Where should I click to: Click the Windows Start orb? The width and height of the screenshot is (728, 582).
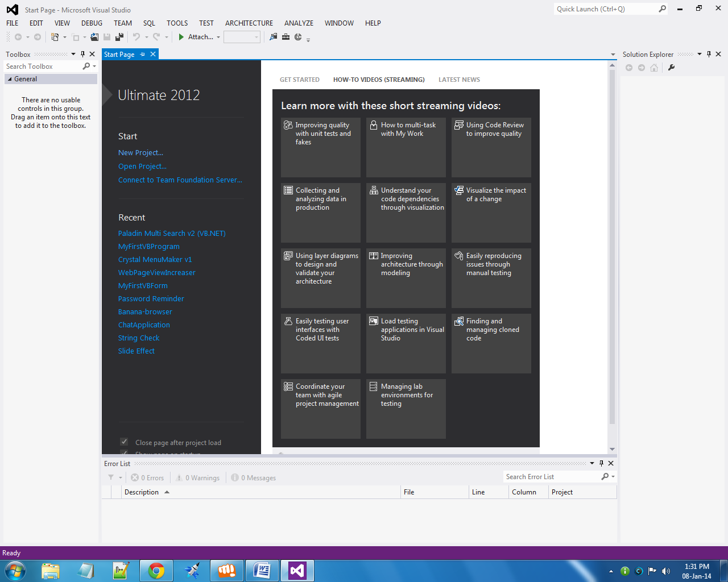tap(15, 571)
